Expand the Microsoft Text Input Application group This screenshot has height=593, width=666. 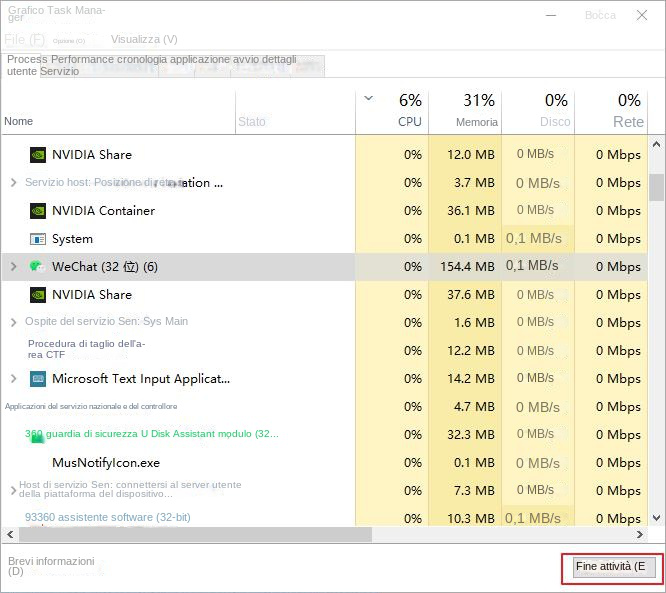pyautogui.click(x=13, y=379)
